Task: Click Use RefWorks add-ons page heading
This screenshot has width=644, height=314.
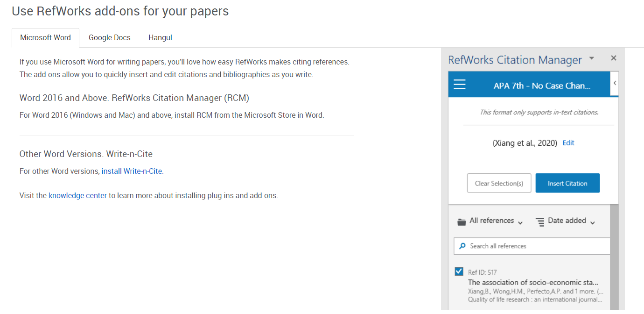Action: (x=120, y=11)
